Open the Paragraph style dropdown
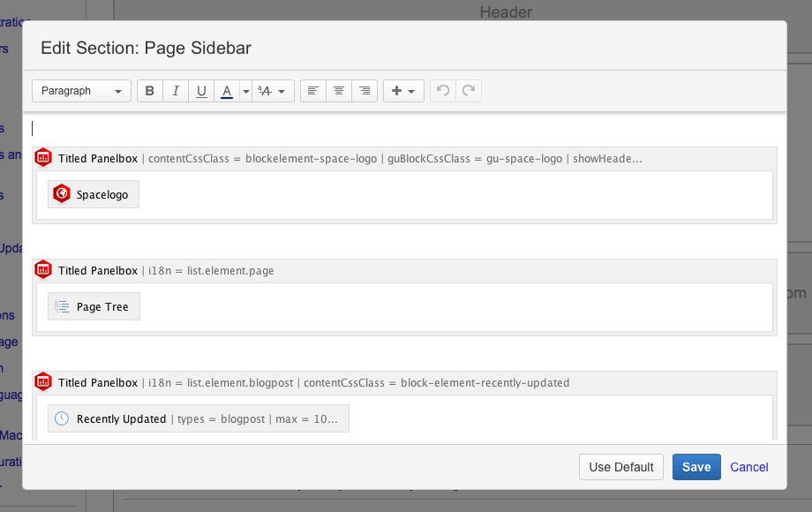 tap(81, 90)
